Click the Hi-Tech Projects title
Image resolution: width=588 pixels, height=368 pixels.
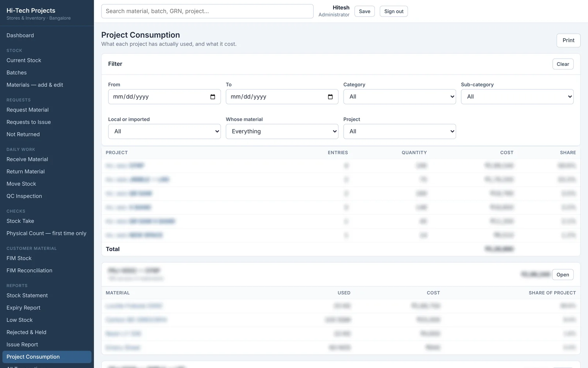coord(31,11)
